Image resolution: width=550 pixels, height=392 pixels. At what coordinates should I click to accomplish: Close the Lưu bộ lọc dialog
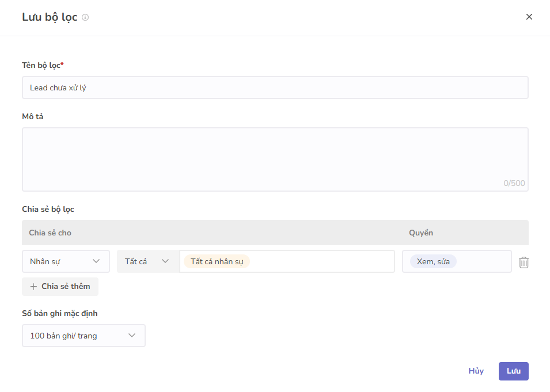pos(529,17)
